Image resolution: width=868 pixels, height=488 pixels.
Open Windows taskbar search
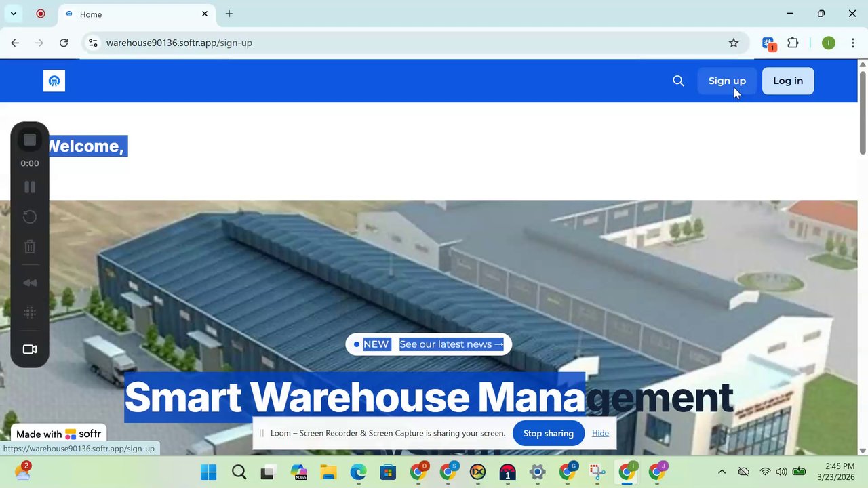pyautogui.click(x=239, y=472)
